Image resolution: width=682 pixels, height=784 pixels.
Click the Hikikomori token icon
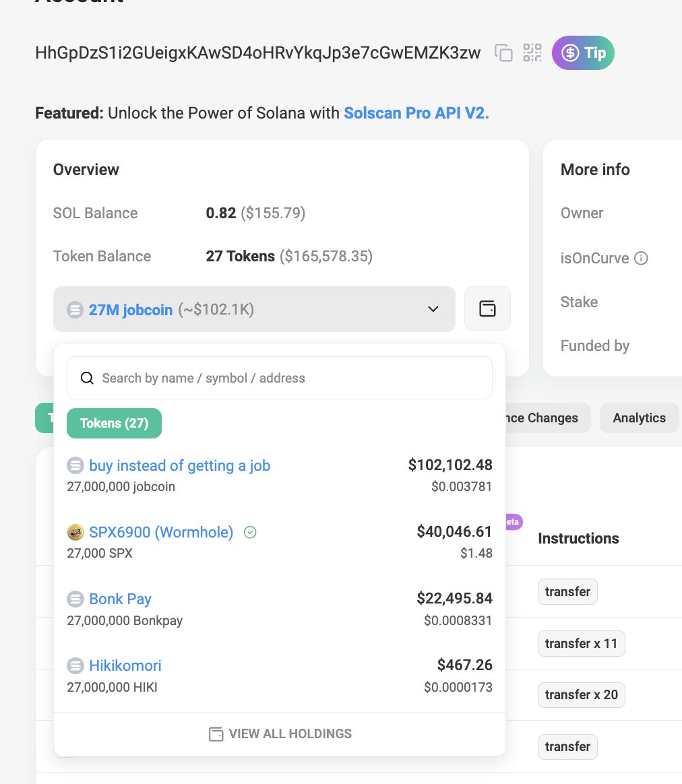coord(75,665)
